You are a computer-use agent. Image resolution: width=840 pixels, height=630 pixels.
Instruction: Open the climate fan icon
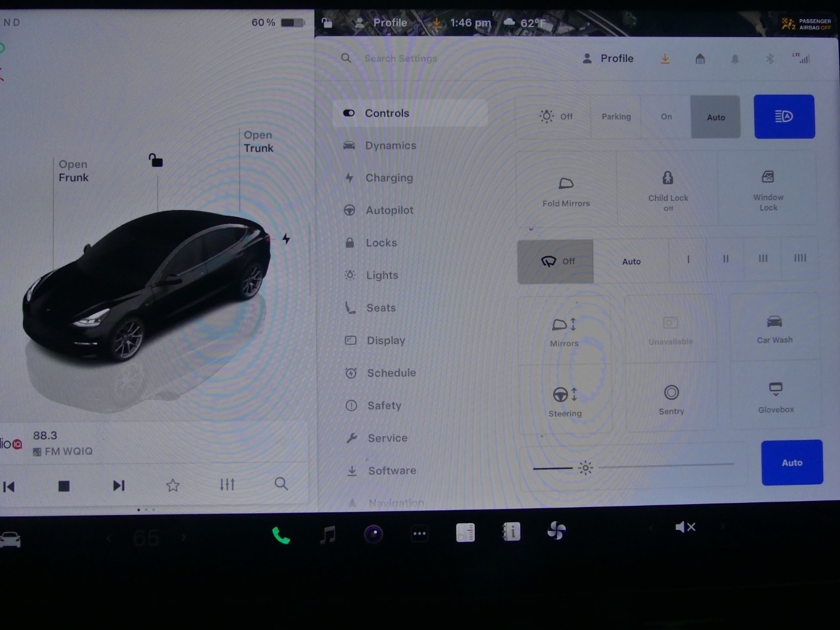point(556,531)
